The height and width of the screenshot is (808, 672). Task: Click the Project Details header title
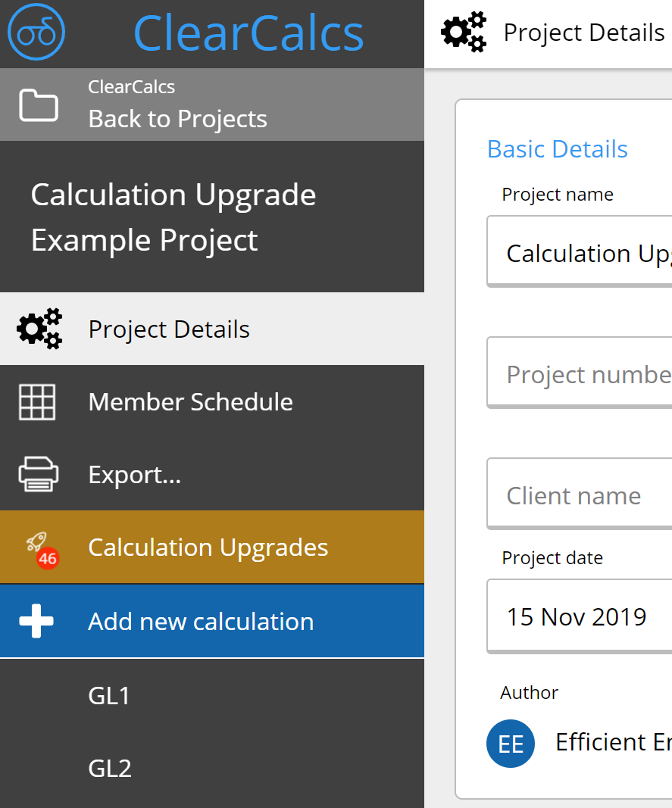[x=584, y=33]
